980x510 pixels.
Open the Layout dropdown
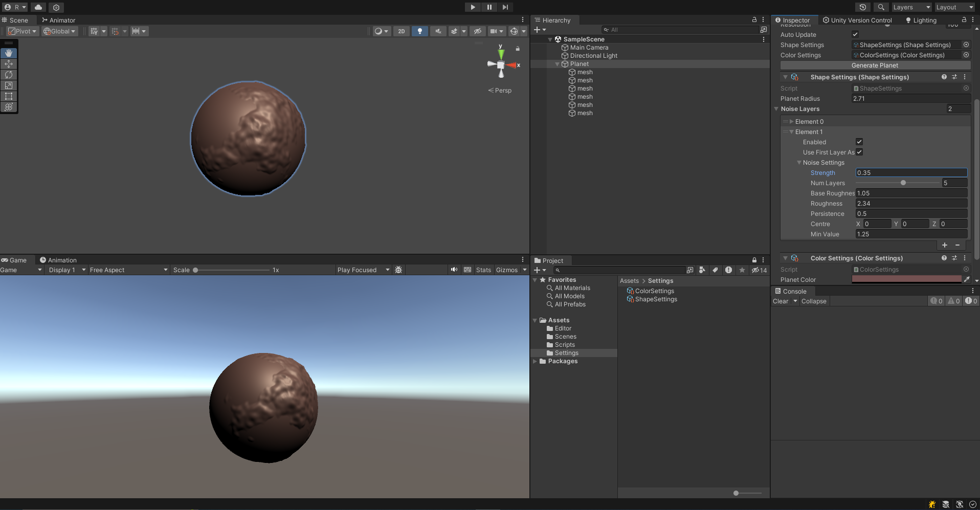pos(954,7)
